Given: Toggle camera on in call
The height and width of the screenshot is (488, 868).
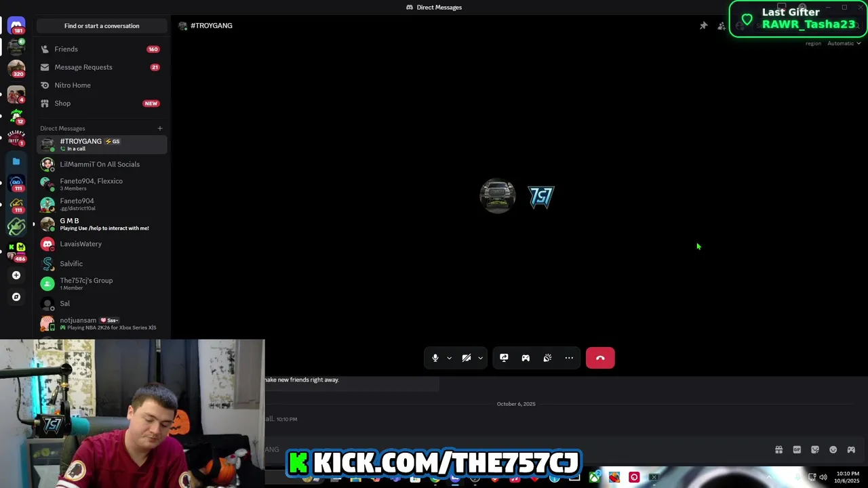Looking at the screenshot, I should coord(467,358).
